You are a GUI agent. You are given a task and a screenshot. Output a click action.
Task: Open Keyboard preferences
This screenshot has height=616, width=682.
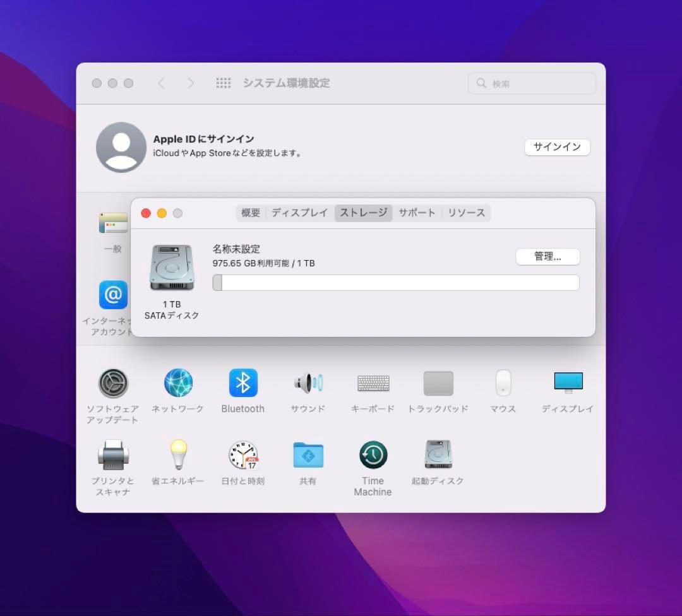click(x=373, y=383)
